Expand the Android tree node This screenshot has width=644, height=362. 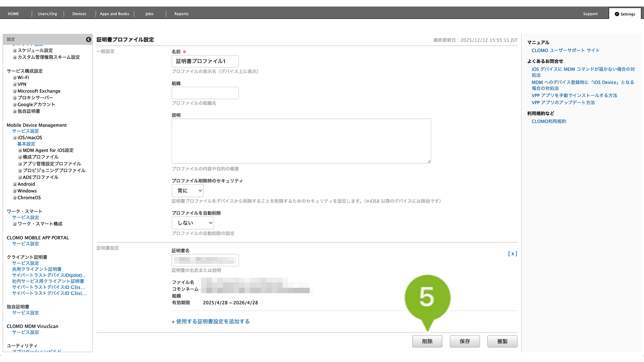tap(15, 184)
